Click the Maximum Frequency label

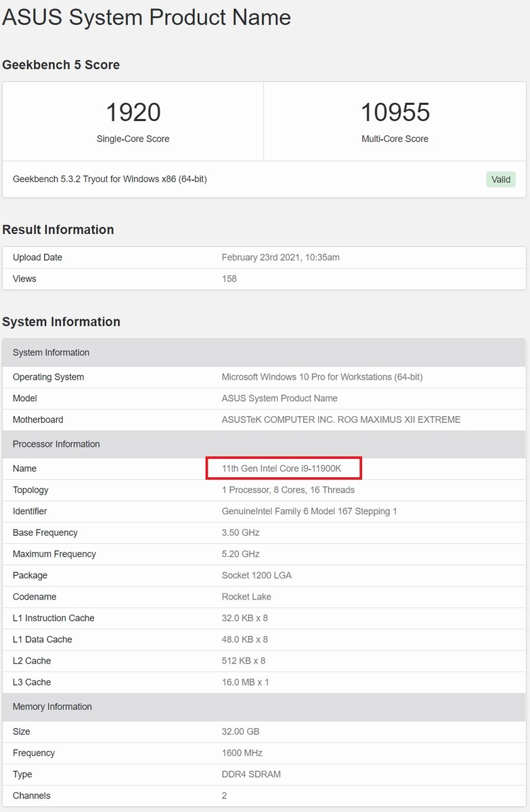(x=55, y=554)
